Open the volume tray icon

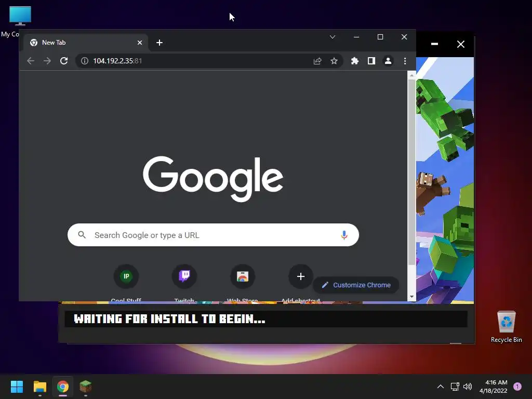(468, 387)
